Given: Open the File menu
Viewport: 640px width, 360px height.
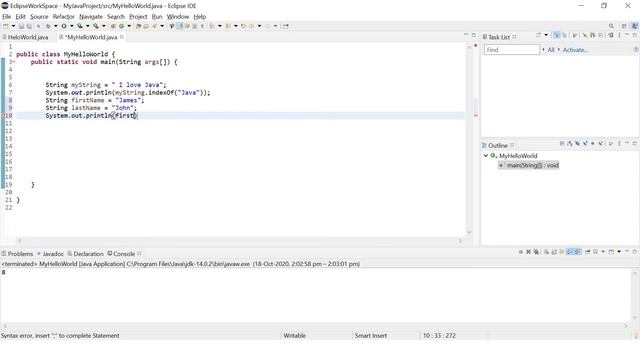Looking at the screenshot, I should tap(7, 17).
